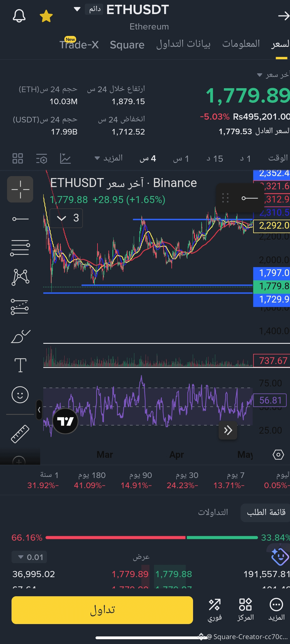Tap the 1 سنة performance value
The height and width of the screenshot is (644, 290).
(43, 485)
